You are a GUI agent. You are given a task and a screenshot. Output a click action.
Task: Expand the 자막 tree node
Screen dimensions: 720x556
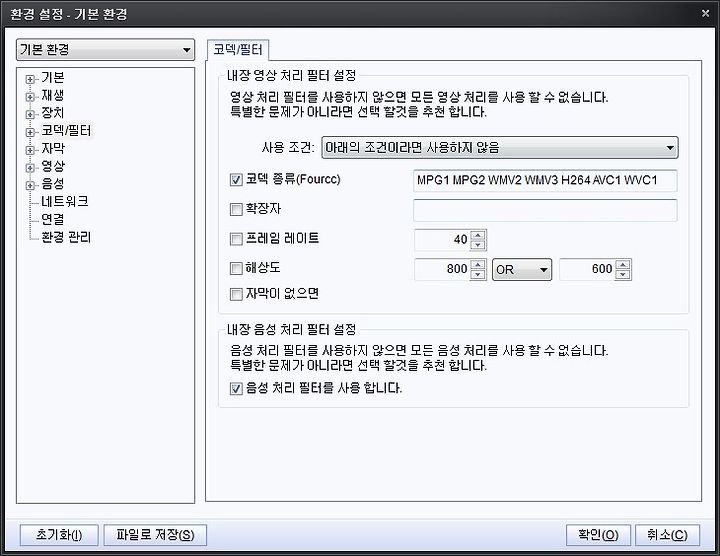[x=30, y=150]
